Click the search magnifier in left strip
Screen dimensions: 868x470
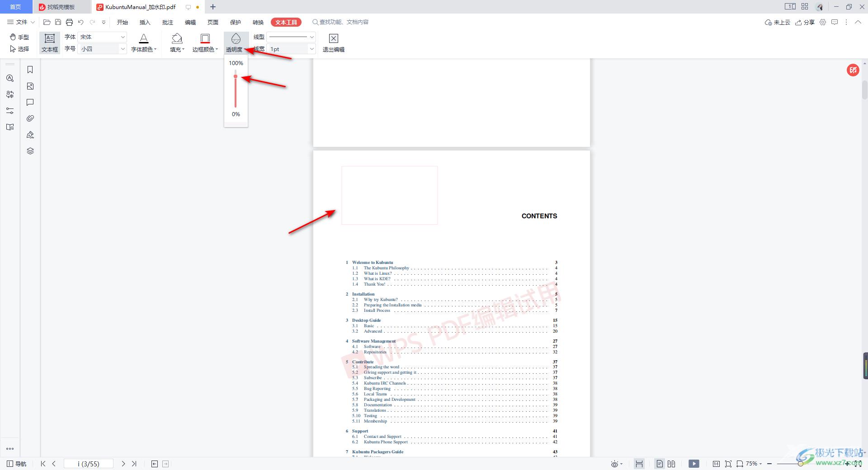click(x=10, y=78)
